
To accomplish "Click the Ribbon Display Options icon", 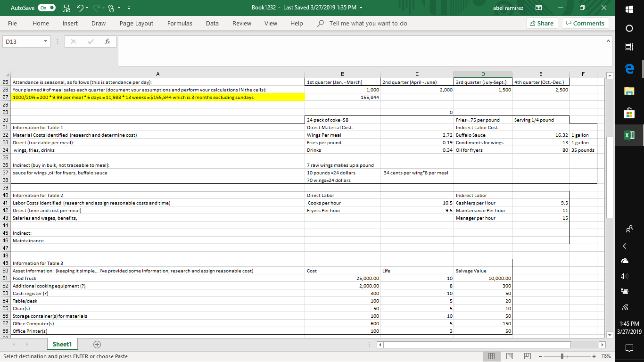I will click(x=539, y=8).
